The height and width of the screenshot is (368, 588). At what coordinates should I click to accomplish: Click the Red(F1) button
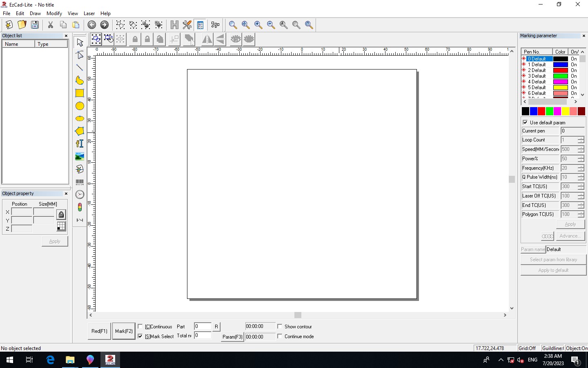(x=99, y=331)
